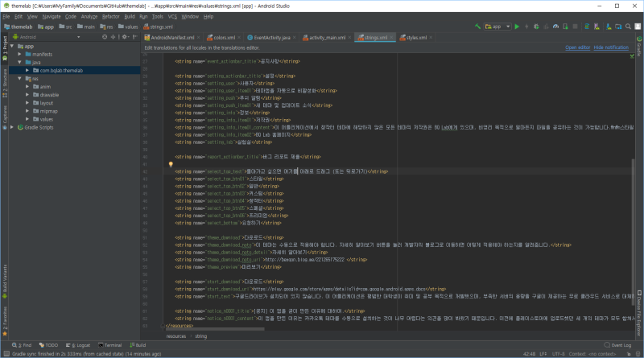Click the Search Everywhere magnifier icon
This screenshot has width=644, height=358.
tap(629, 27)
